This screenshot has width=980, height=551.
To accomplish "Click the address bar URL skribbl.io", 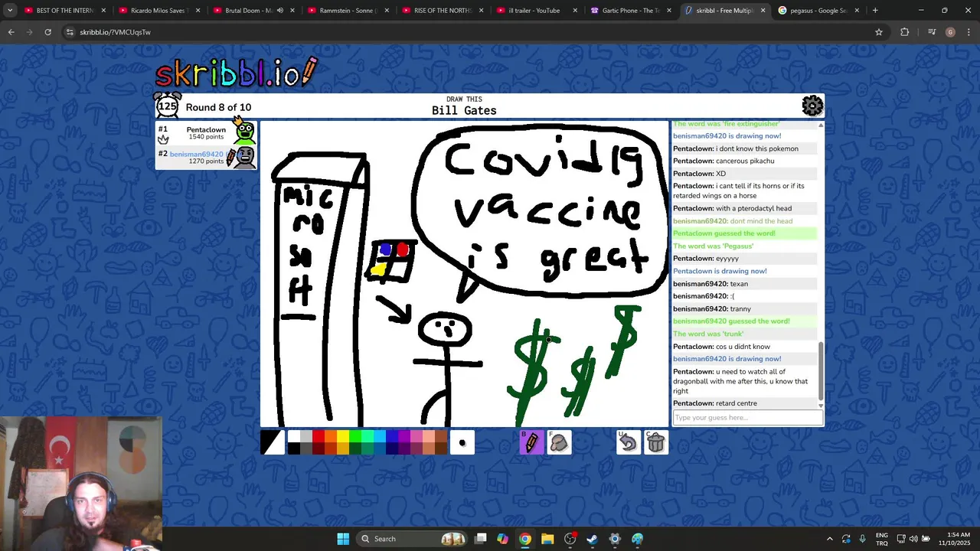I will pyautogui.click(x=115, y=32).
